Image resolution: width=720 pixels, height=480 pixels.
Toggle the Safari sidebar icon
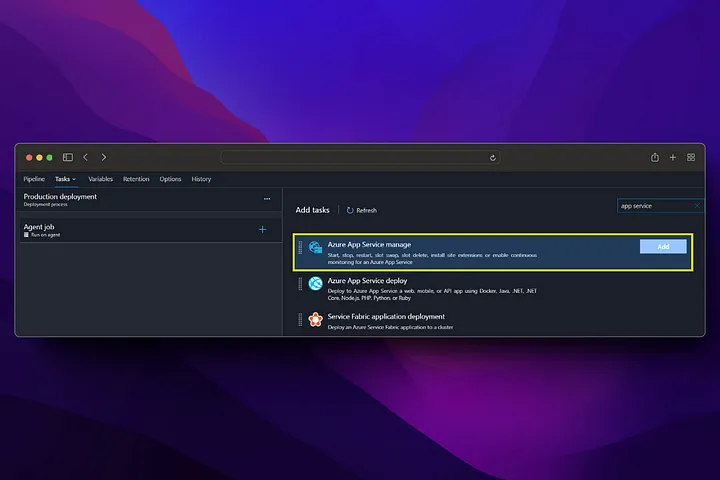pos(68,158)
